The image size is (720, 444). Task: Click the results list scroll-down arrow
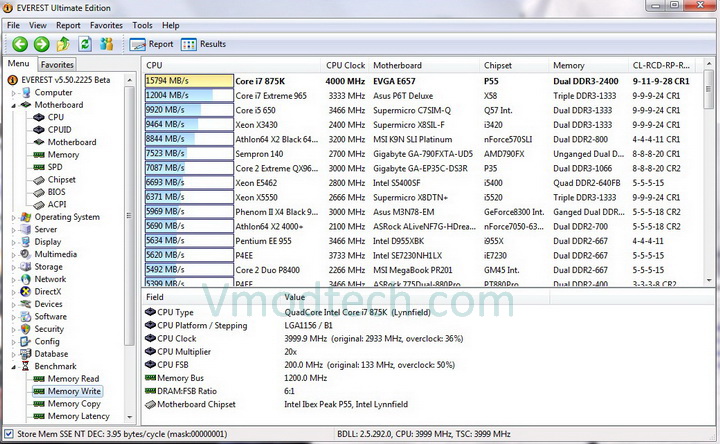coord(709,280)
